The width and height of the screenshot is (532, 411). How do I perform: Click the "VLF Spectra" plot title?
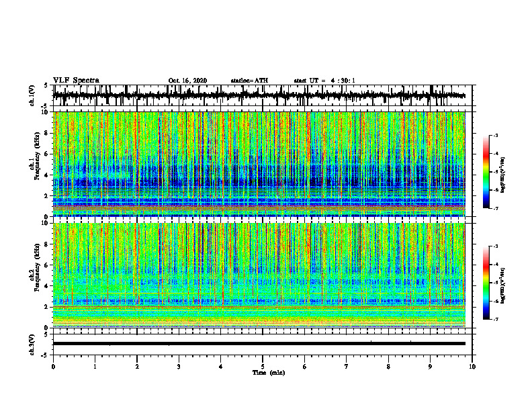(76, 81)
